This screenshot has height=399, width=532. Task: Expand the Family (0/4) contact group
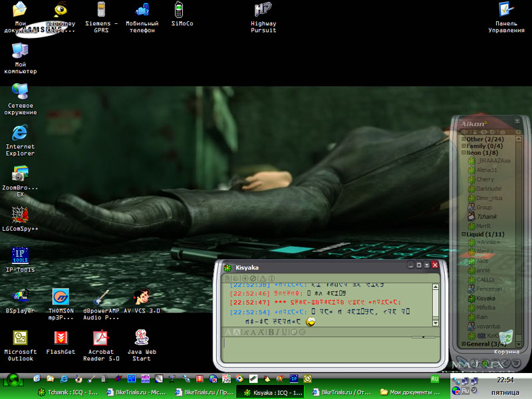point(464,146)
